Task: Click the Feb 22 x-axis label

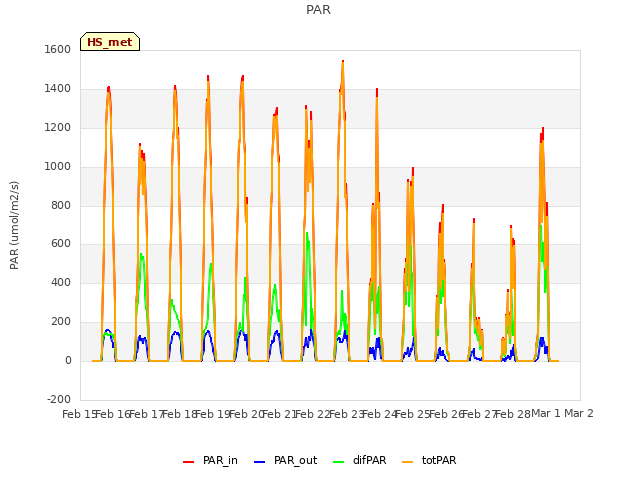Action: tap(313, 414)
